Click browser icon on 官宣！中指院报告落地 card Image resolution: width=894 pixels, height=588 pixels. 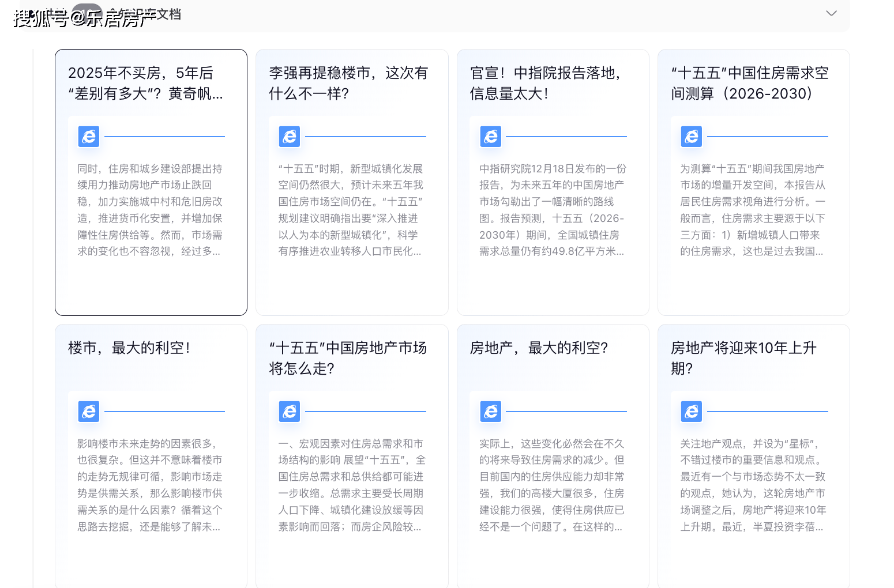pyautogui.click(x=491, y=137)
